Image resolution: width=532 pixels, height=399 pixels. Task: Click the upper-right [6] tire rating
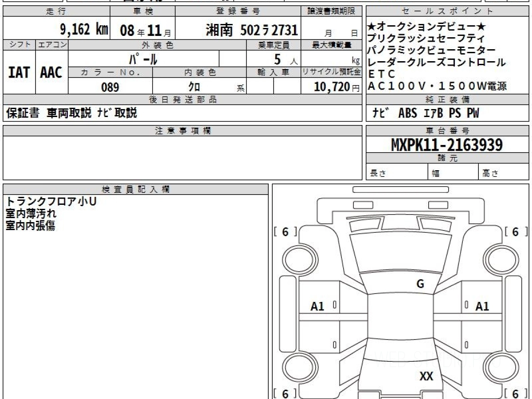516,232
